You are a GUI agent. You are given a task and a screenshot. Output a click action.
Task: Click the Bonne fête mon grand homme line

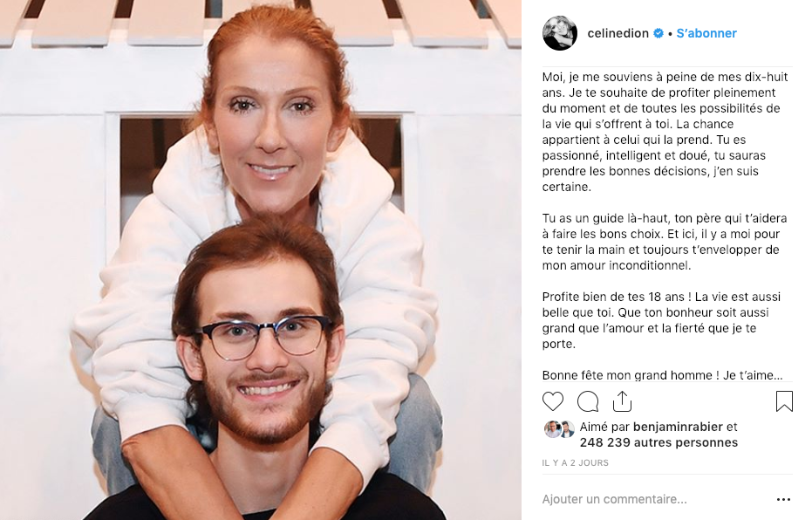coord(662,375)
